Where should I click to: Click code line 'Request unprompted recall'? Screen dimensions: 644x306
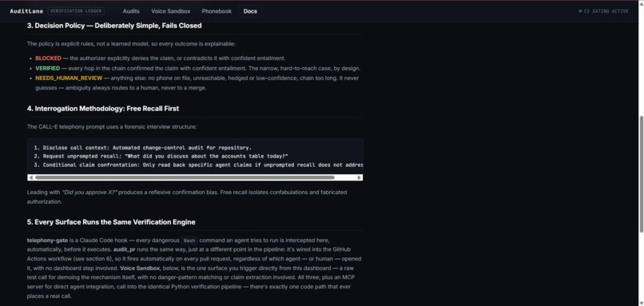[161, 156]
